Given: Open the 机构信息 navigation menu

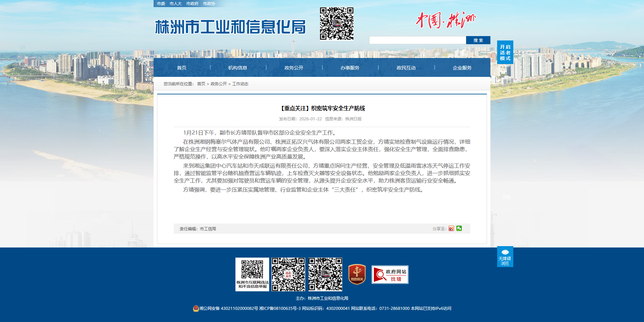Looking at the screenshot, I should click(x=237, y=68).
